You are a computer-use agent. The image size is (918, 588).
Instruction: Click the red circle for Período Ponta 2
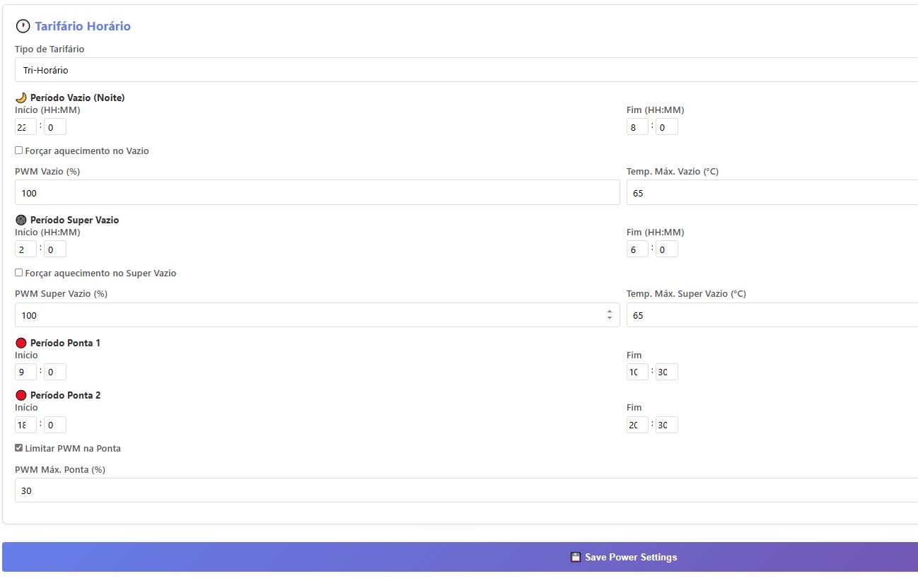[21, 395]
